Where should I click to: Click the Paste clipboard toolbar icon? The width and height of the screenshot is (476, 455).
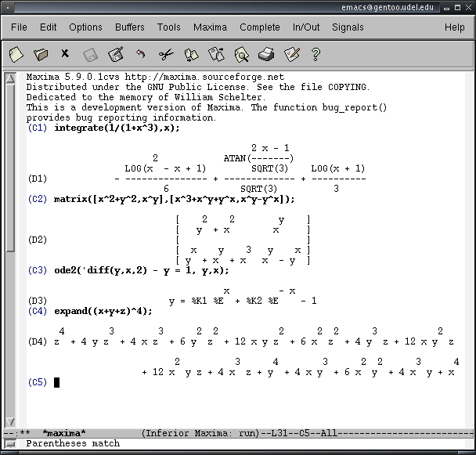216,54
